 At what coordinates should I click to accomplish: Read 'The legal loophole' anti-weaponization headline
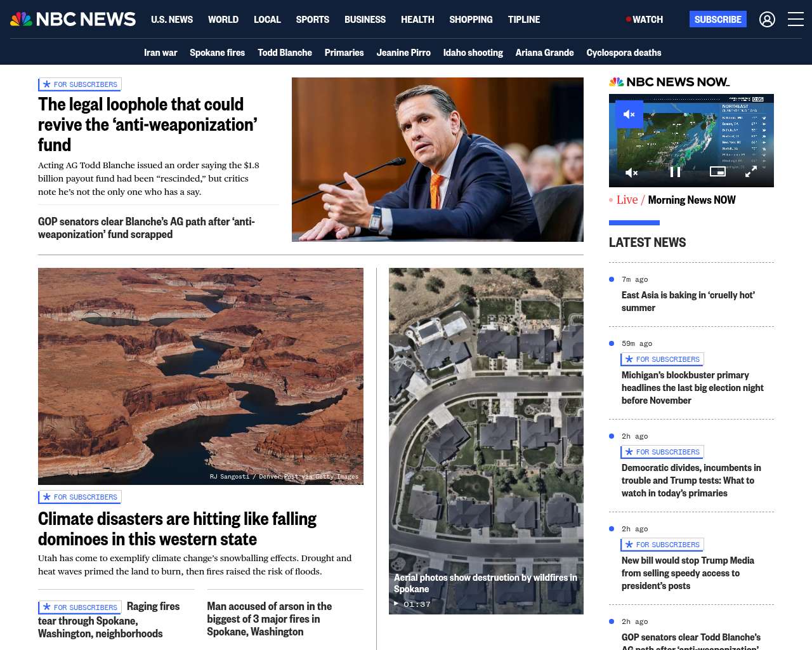pos(148,124)
